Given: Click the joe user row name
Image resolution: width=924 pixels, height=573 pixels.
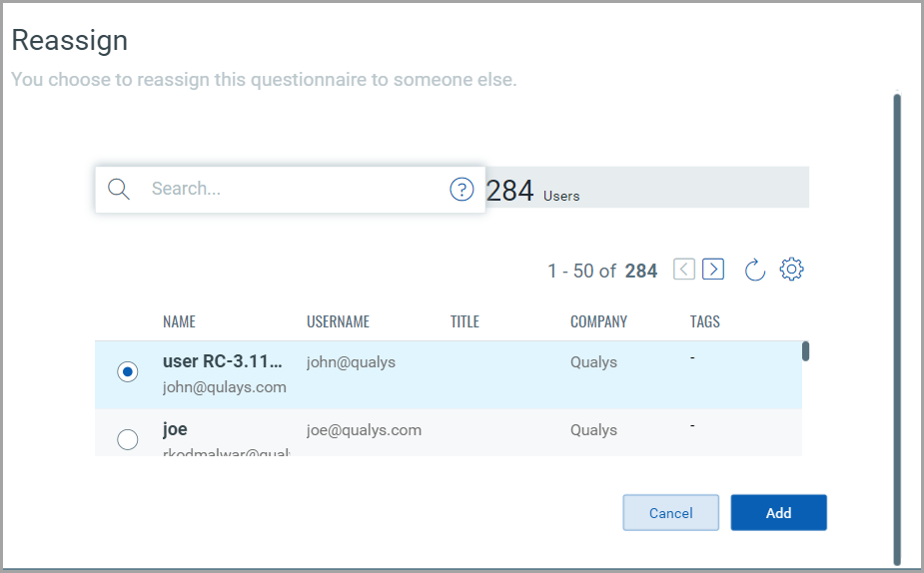Looking at the screenshot, I should click(x=175, y=430).
